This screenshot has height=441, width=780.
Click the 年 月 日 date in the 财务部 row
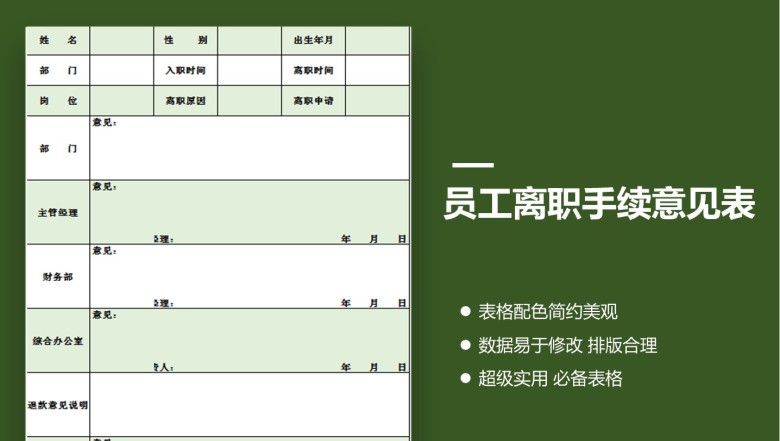(374, 303)
